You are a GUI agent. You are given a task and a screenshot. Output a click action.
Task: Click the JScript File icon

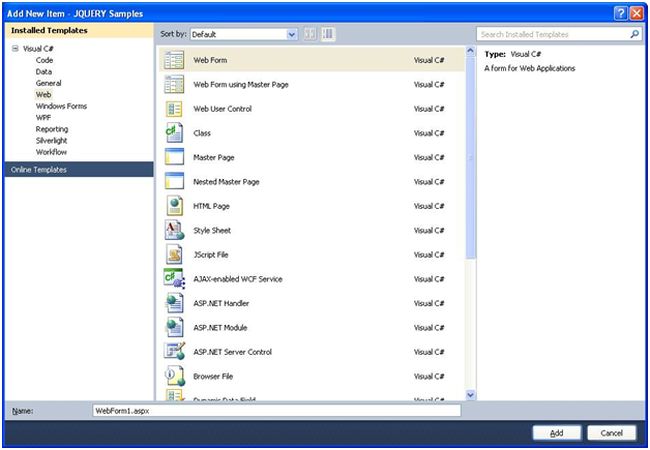(x=175, y=254)
